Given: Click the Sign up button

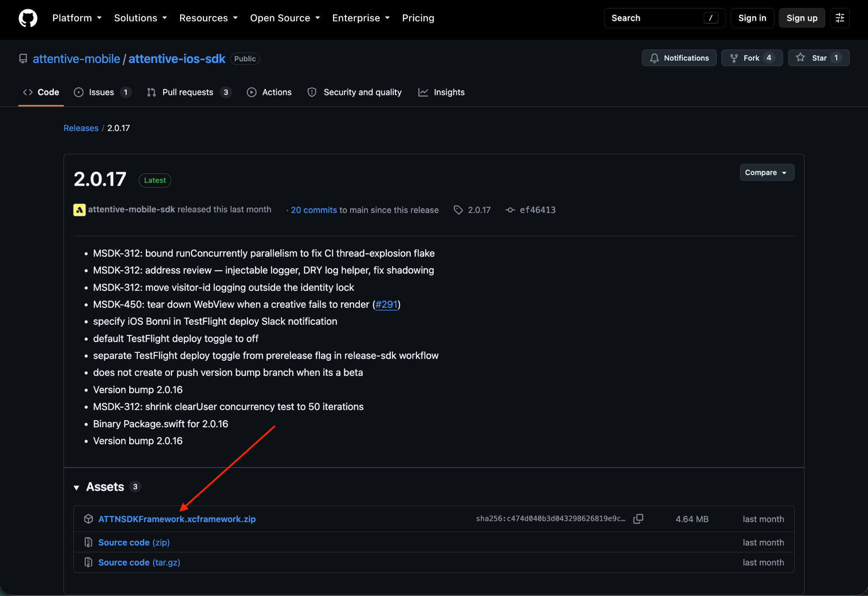Looking at the screenshot, I should [x=801, y=18].
